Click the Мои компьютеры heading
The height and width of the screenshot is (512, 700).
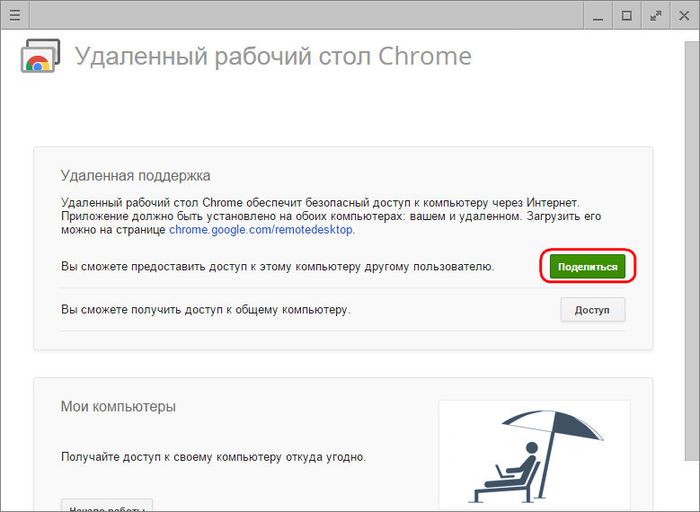coord(118,406)
